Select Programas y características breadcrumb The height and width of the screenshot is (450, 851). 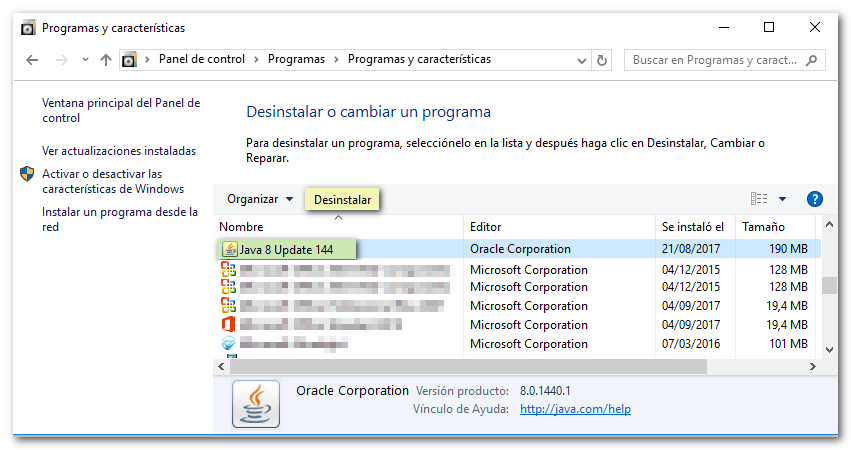point(419,59)
